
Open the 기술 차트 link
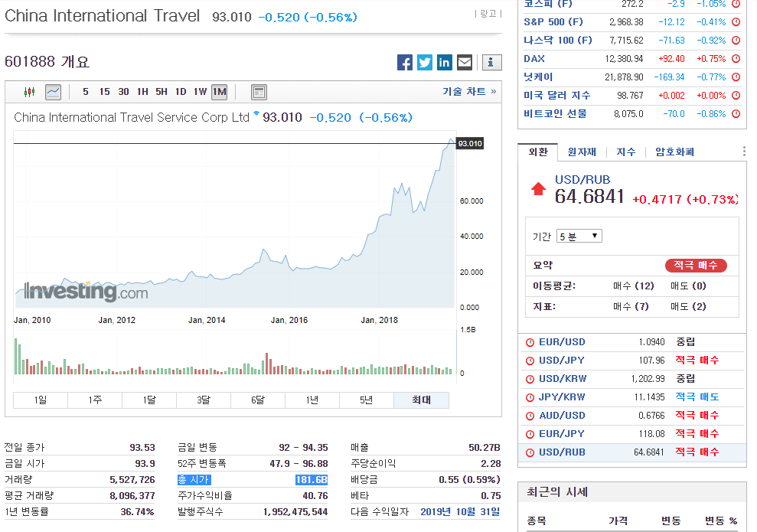point(469,92)
